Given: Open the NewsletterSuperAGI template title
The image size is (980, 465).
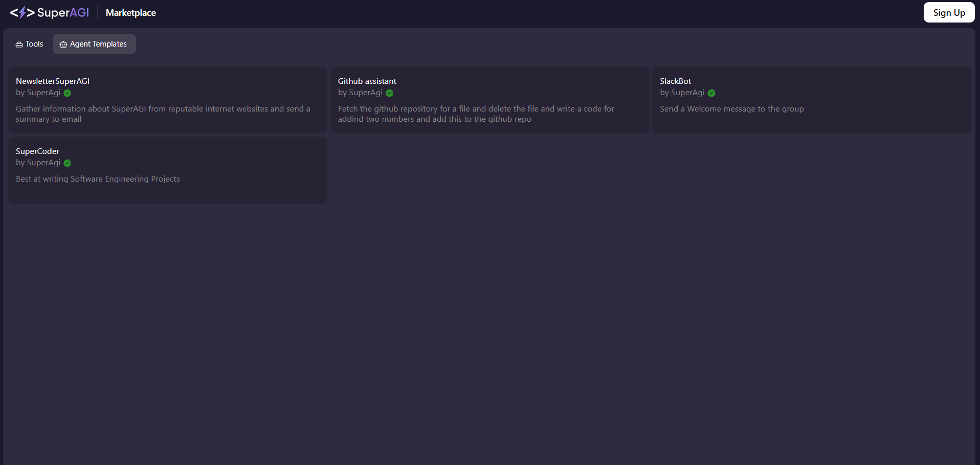Looking at the screenshot, I should coord(53,81).
